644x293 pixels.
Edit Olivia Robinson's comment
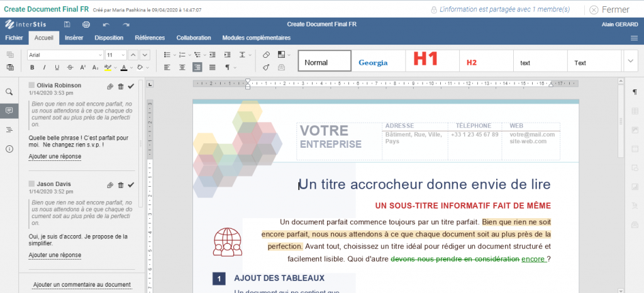[109, 86]
